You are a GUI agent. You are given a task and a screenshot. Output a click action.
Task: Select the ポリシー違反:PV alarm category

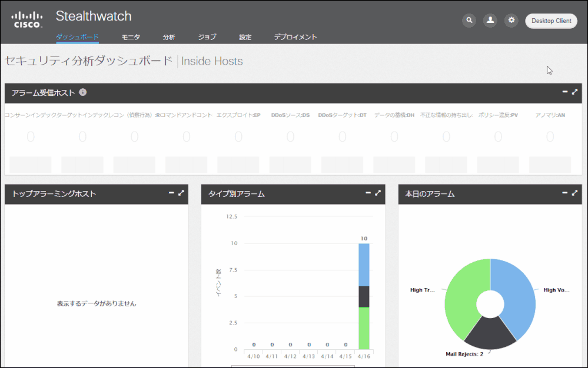click(498, 115)
